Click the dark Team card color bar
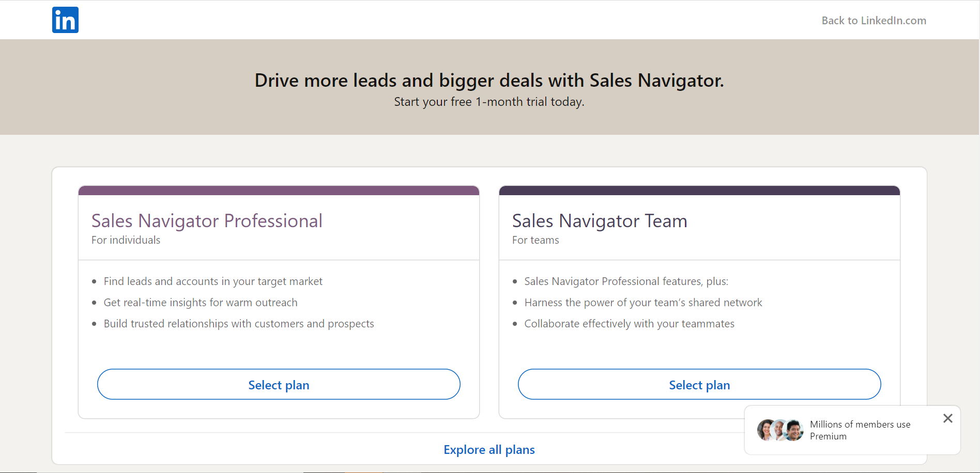 (699, 191)
